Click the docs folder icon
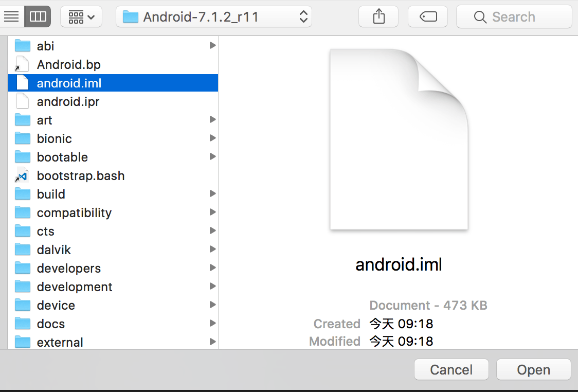The height and width of the screenshot is (392, 578). 23,324
